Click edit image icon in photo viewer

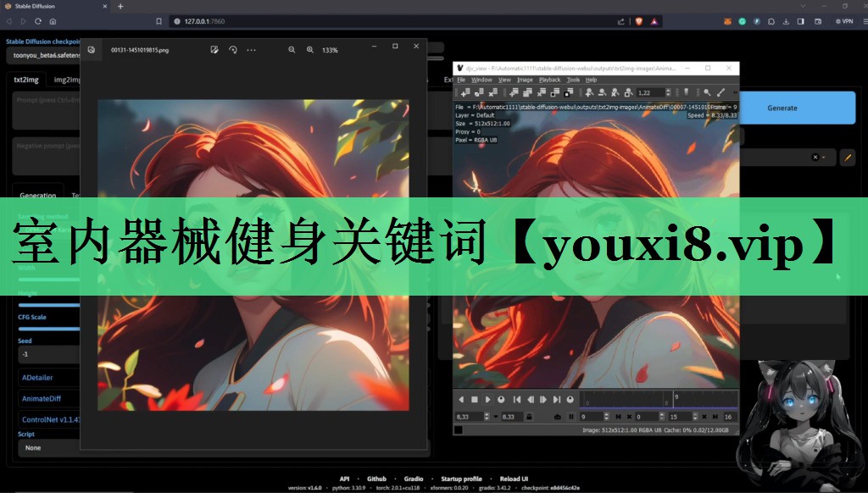[x=214, y=50]
